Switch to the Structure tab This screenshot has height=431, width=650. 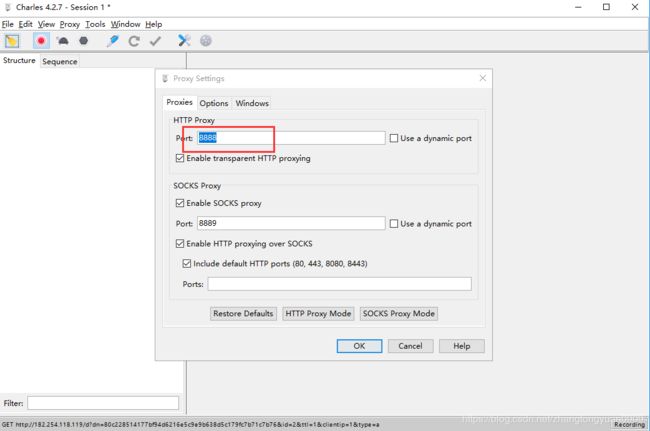[x=19, y=61]
